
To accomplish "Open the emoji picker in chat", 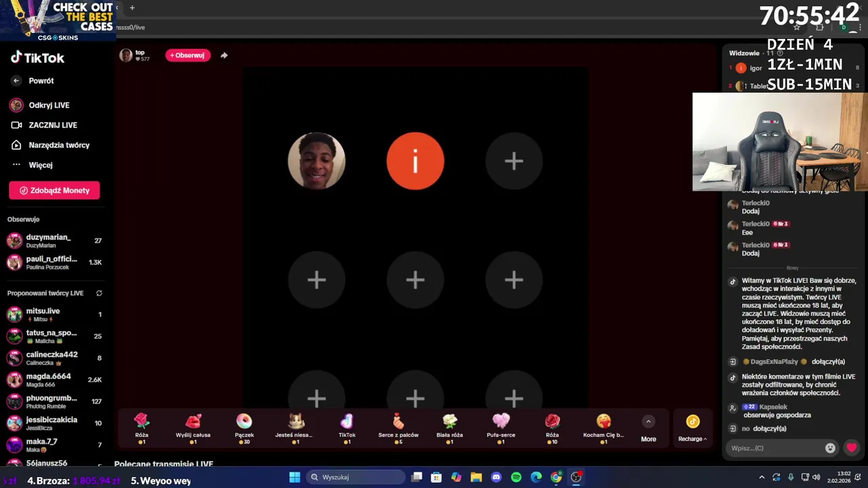I will pos(830,448).
